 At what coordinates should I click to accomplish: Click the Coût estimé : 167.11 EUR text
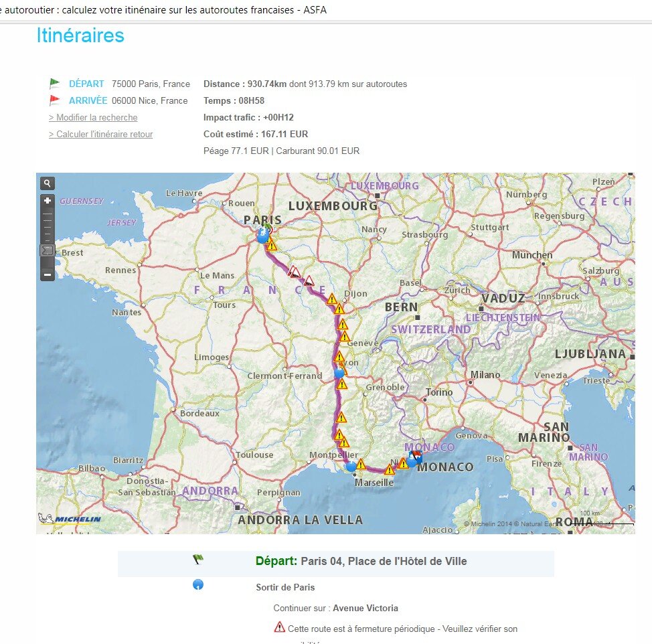(256, 135)
